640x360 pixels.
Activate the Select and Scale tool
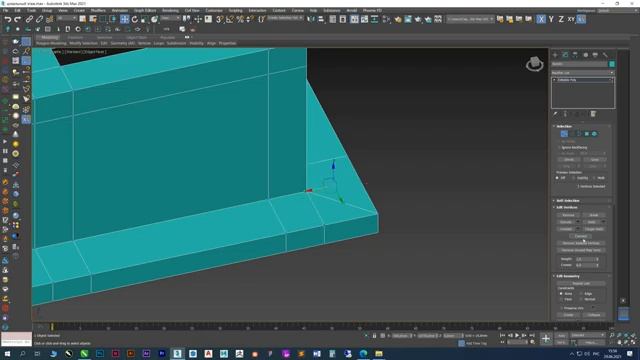pos(144,19)
